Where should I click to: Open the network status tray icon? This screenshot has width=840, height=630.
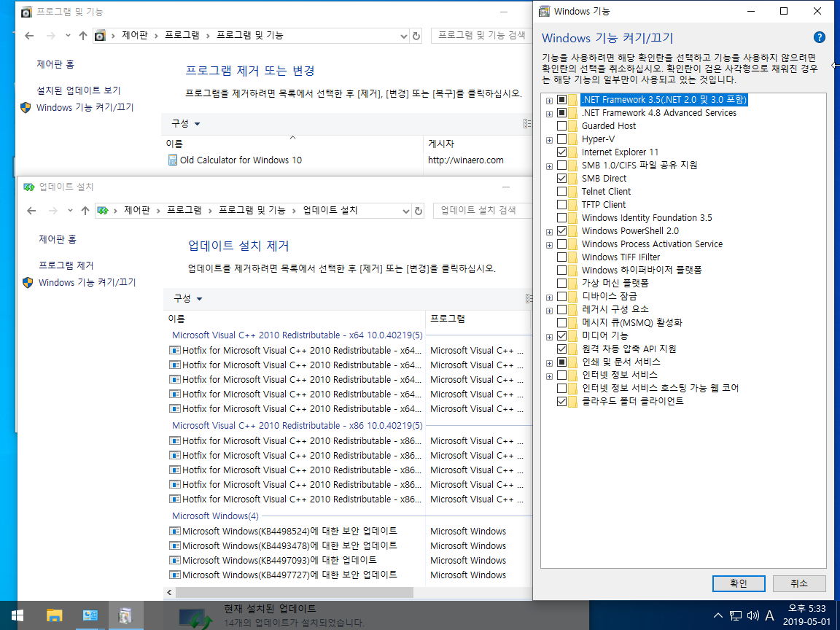click(x=736, y=615)
